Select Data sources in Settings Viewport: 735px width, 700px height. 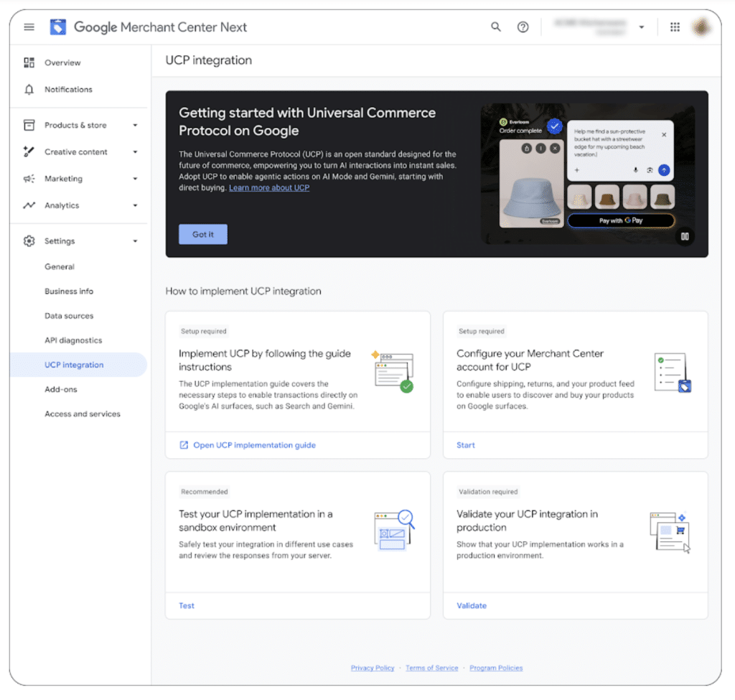pyautogui.click(x=69, y=316)
